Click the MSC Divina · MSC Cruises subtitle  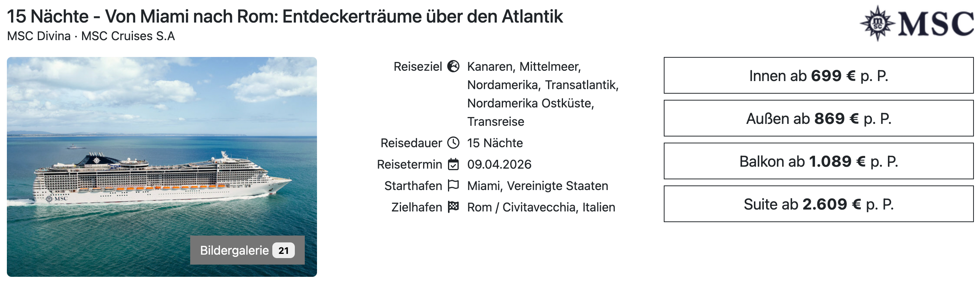click(x=91, y=36)
